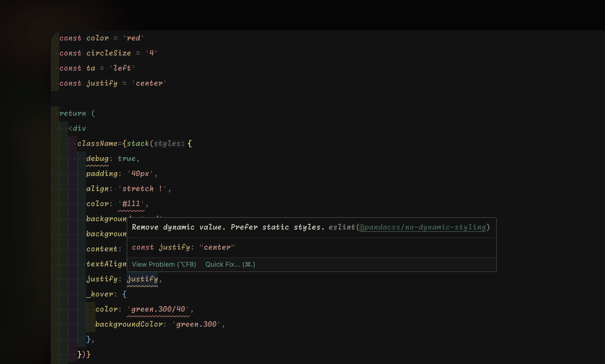Click the return keyword

(x=73, y=113)
